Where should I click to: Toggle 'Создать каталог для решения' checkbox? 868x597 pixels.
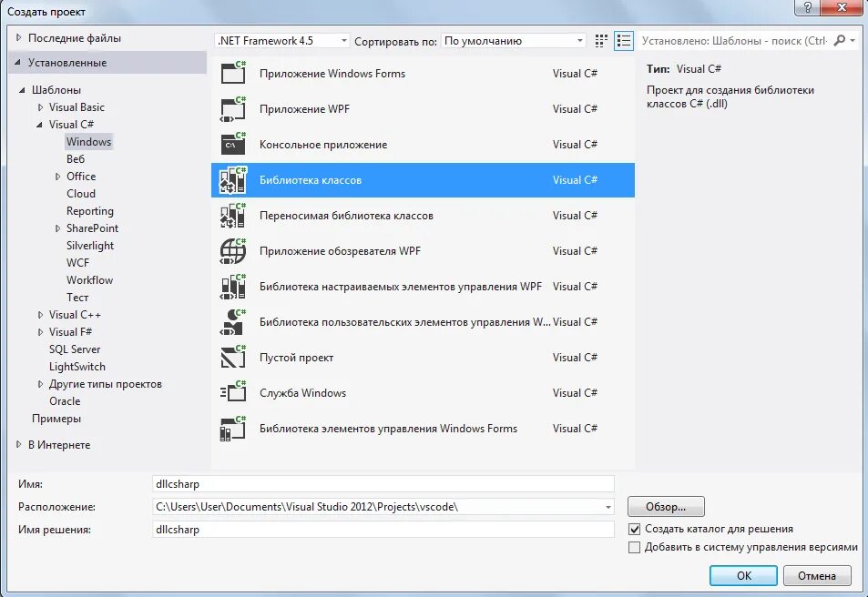[635, 529]
